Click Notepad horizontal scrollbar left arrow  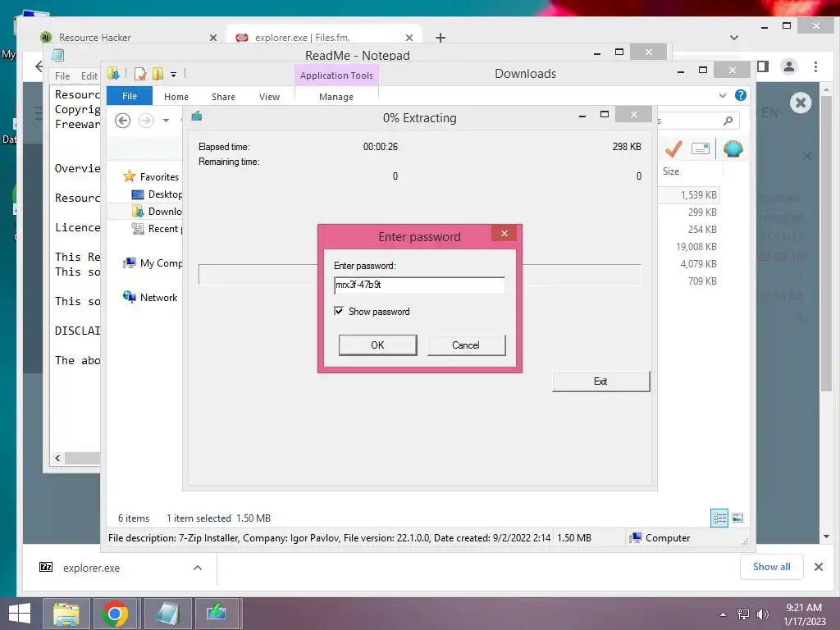58,458
